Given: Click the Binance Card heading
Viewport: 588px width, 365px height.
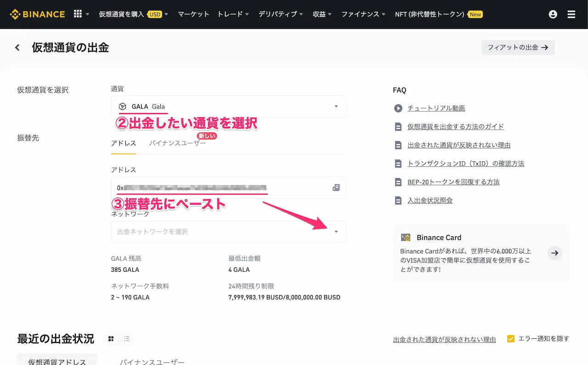Looking at the screenshot, I should tap(439, 238).
